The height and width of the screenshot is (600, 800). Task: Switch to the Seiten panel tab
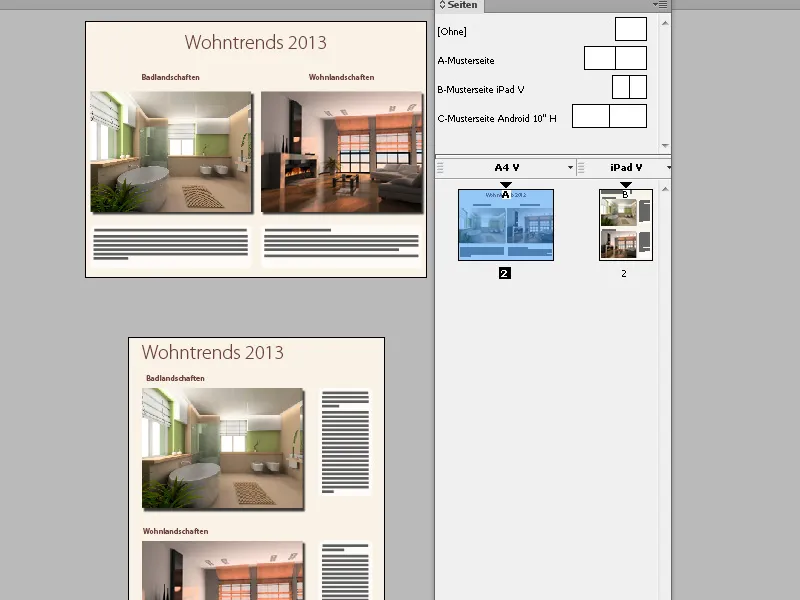pos(458,5)
